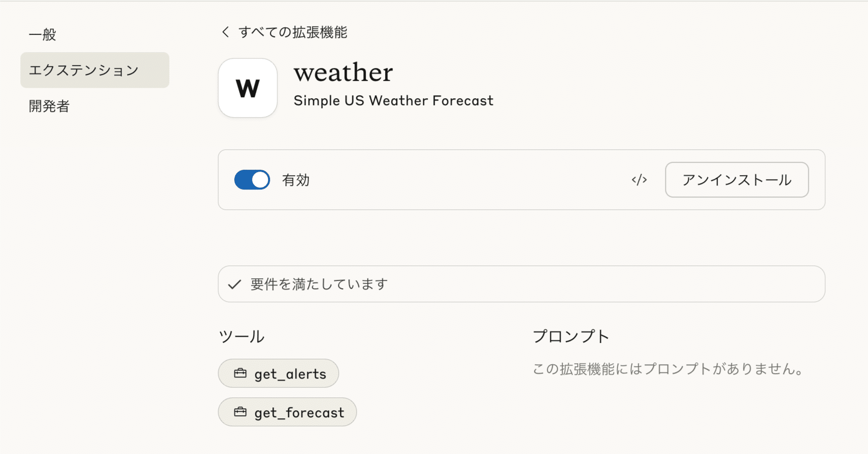This screenshot has width=868, height=454.
Task: Click the アンインストール button
Action: [736, 180]
